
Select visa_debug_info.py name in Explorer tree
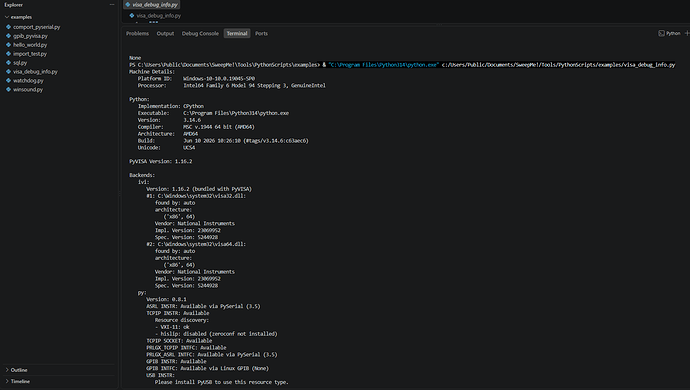35,72
